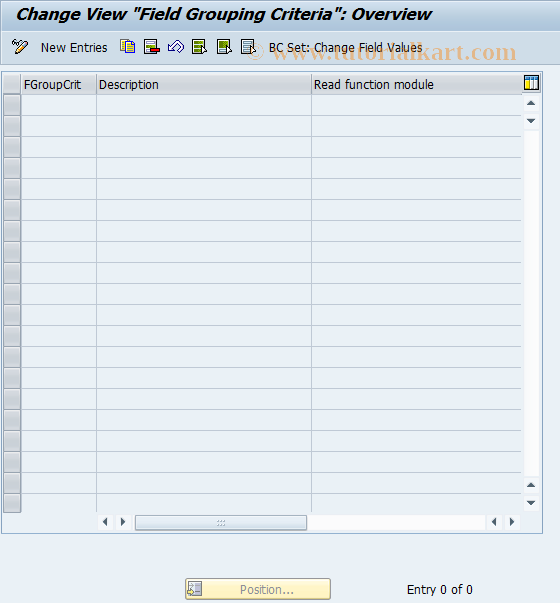
Task: Click scroll up arrow at top of table
Action: click(x=531, y=103)
